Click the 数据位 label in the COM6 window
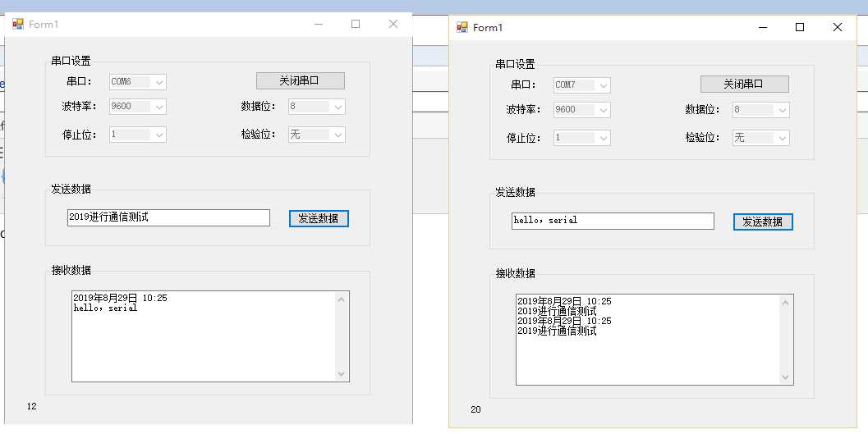This screenshot has width=868, height=434. pyautogui.click(x=258, y=106)
